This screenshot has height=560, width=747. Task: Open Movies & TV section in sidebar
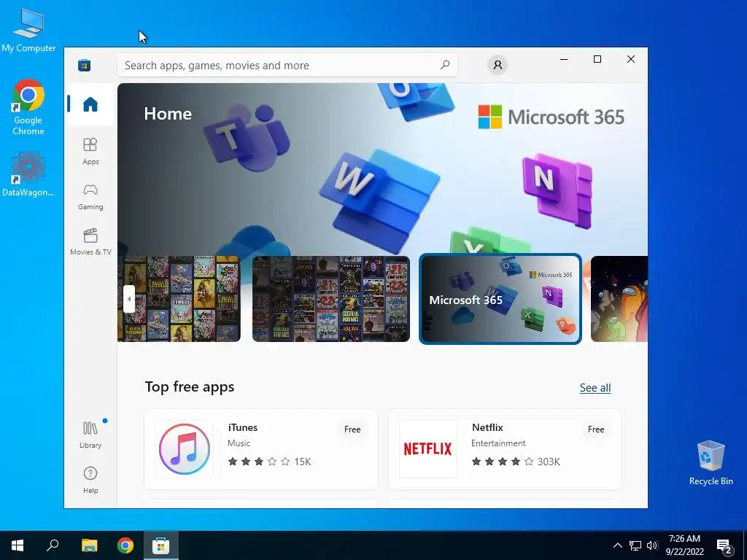[90, 242]
